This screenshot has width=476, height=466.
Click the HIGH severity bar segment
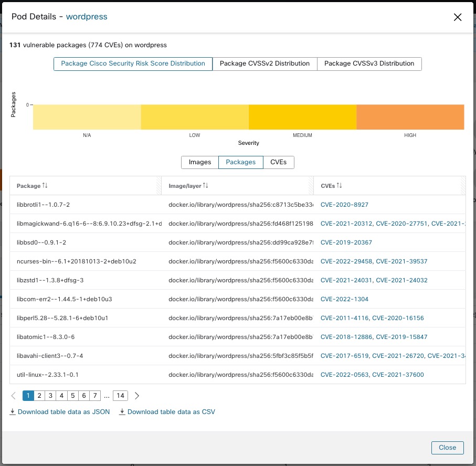click(410, 117)
